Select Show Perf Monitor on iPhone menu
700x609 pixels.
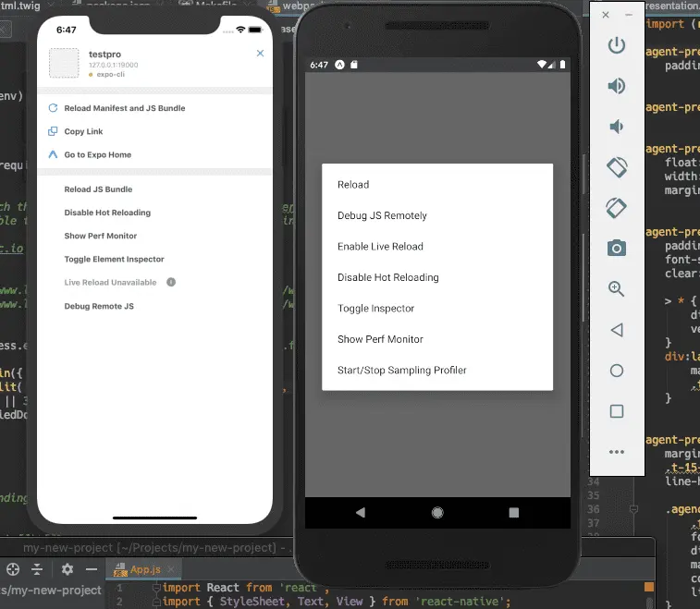point(101,236)
